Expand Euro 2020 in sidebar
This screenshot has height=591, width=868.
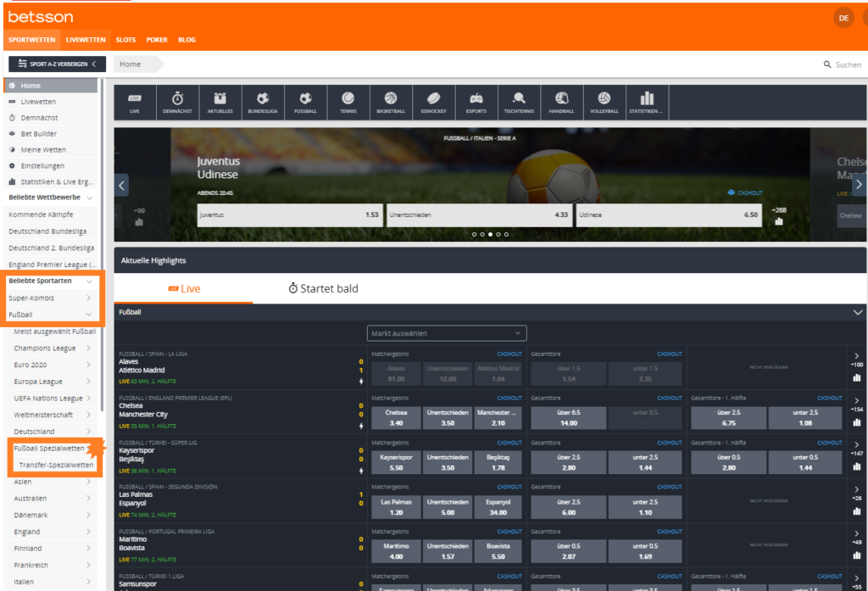point(89,365)
